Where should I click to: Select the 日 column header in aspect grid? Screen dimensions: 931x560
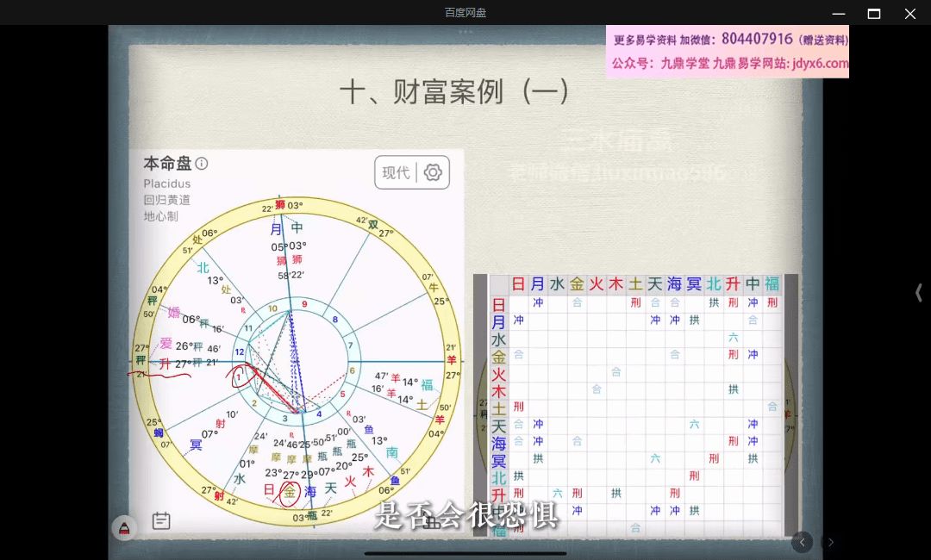(518, 284)
